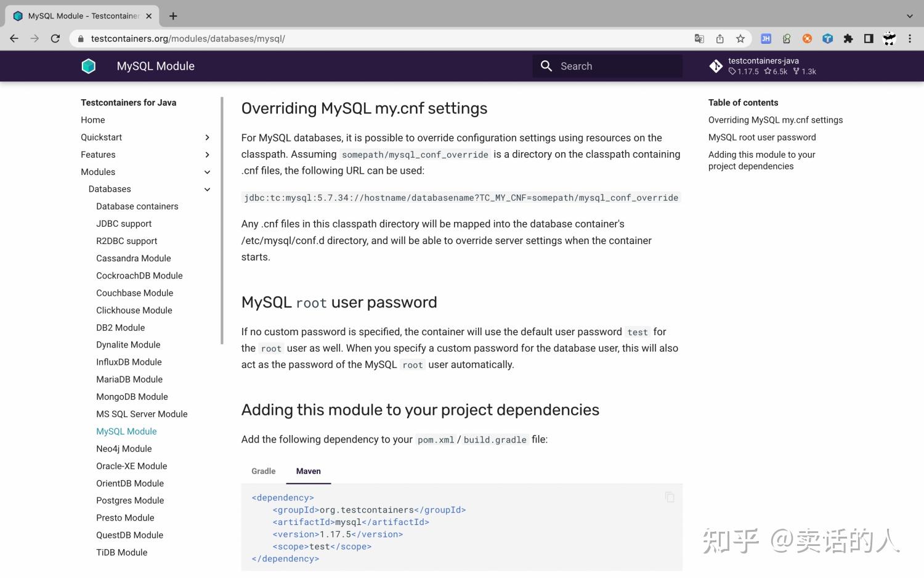Open the JH extension icon
This screenshot has height=578, width=924.
click(x=766, y=39)
